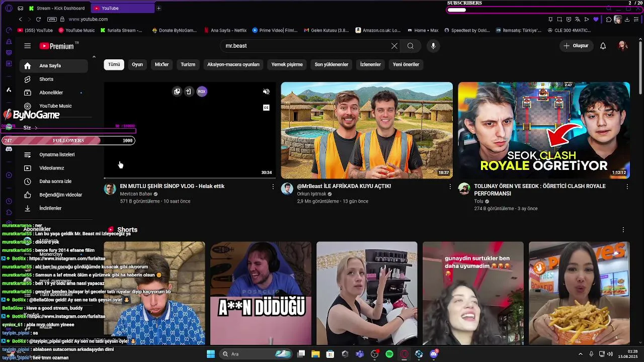Select the Yeni öneriler chip

(x=406, y=64)
